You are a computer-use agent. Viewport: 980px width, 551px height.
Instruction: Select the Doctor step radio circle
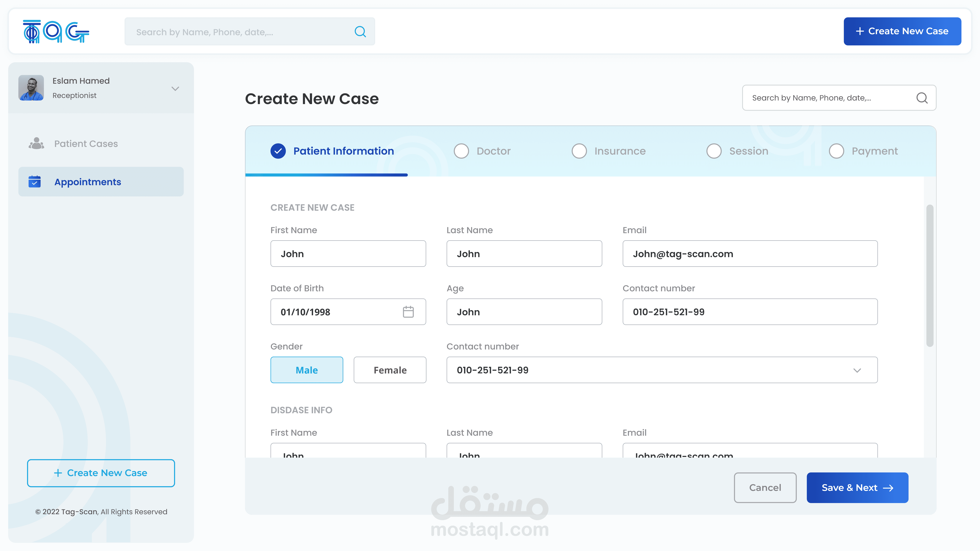(461, 151)
